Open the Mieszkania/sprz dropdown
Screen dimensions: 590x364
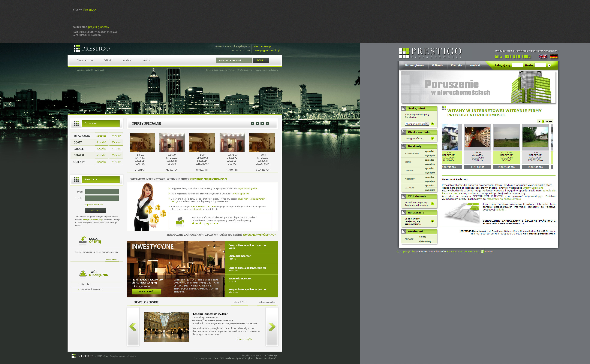tap(417, 124)
